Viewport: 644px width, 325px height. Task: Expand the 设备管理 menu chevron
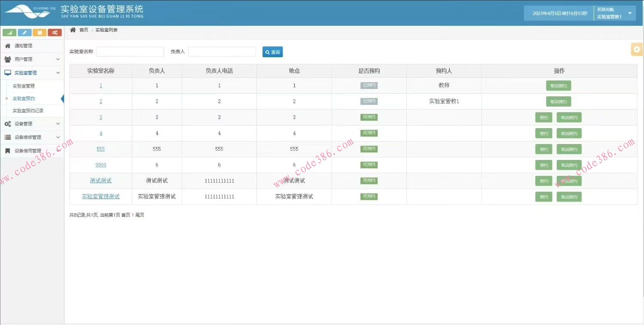pyautogui.click(x=58, y=124)
